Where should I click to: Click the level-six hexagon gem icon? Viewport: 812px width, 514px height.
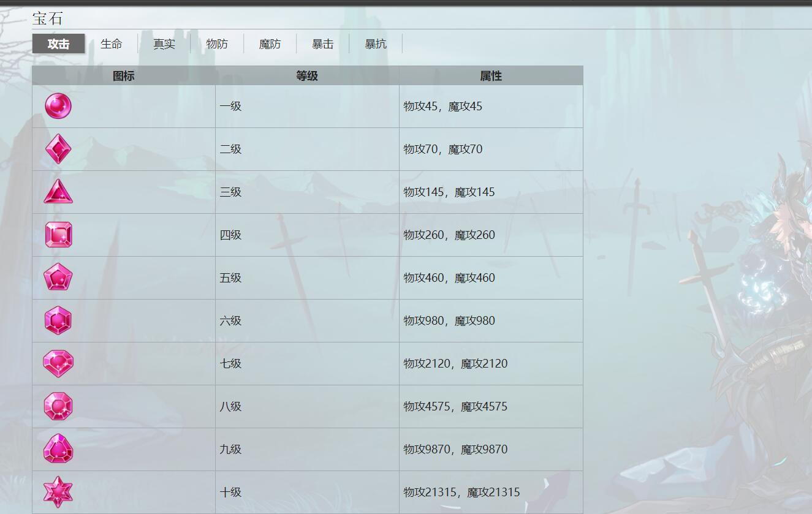(58, 320)
